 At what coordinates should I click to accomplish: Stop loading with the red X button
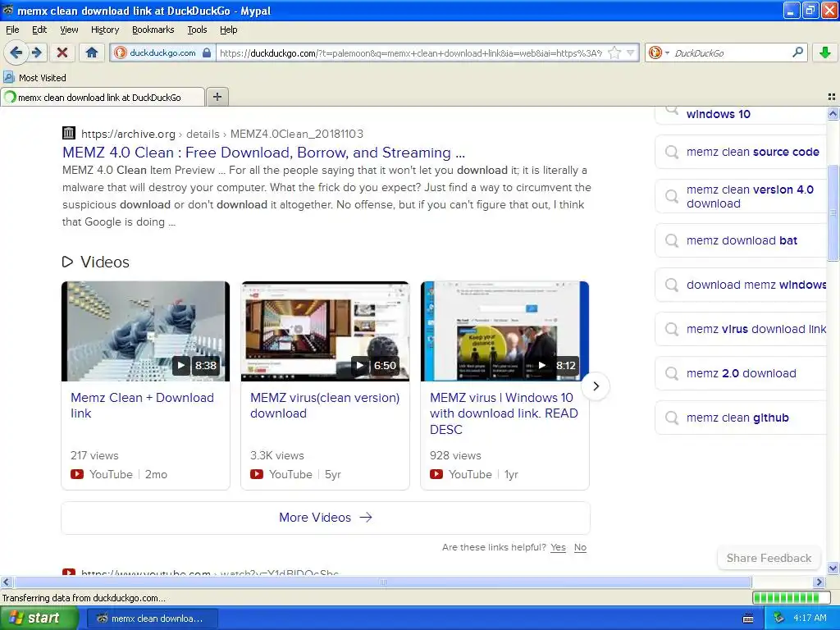click(x=62, y=52)
